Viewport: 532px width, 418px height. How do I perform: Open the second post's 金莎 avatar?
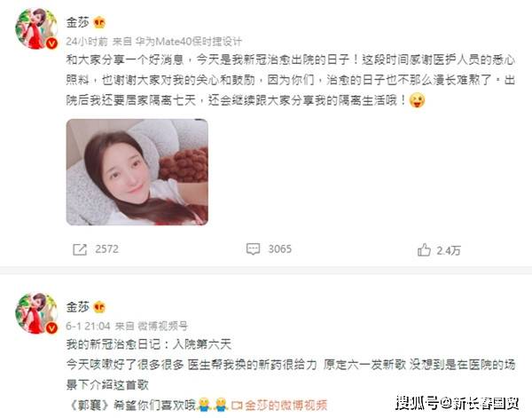click(x=36, y=313)
